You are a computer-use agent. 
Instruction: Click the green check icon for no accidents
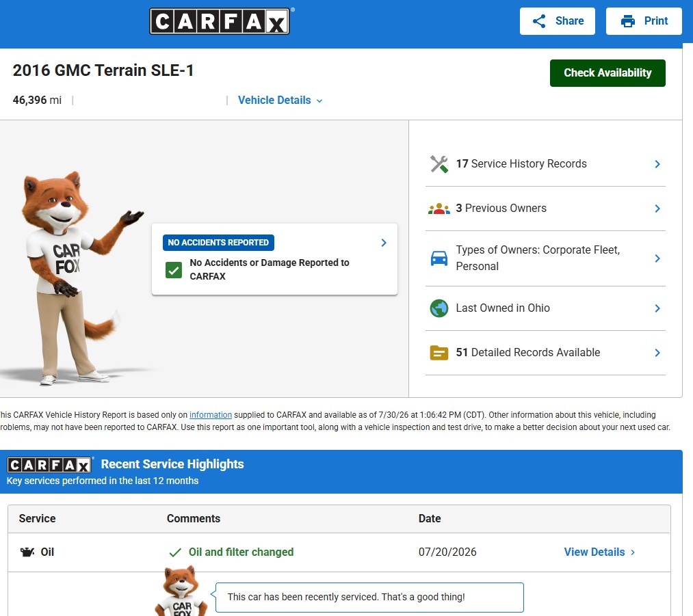point(174,270)
